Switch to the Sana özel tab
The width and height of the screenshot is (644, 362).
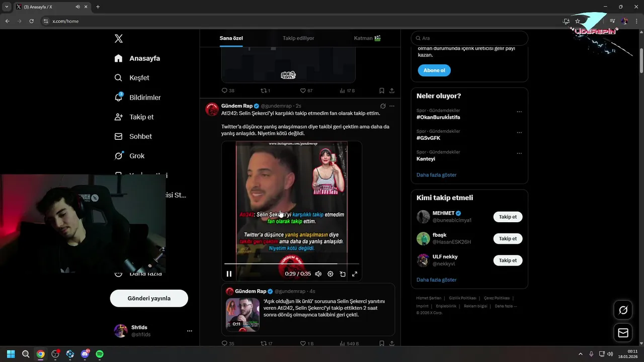pyautogui.click(x=231, y=38)
